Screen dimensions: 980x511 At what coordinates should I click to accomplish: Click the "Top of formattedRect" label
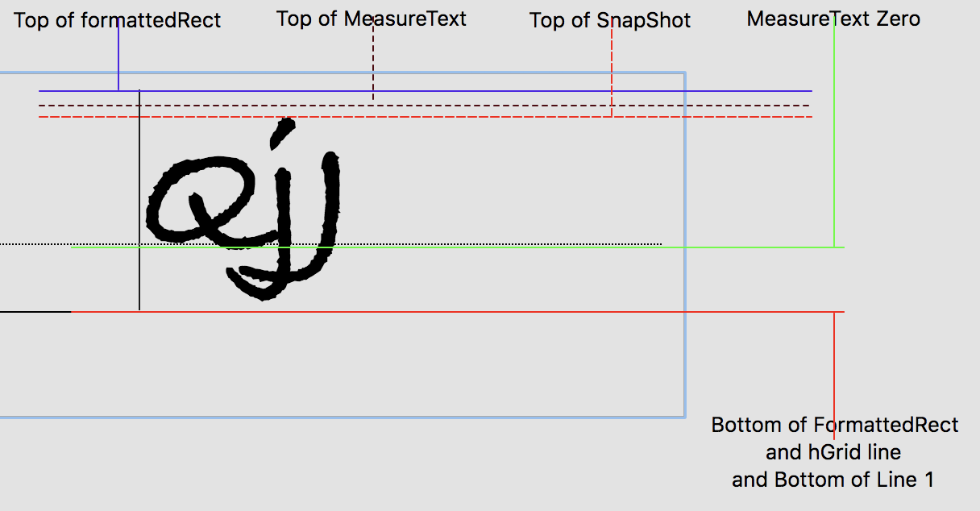[x=117, y=20]
